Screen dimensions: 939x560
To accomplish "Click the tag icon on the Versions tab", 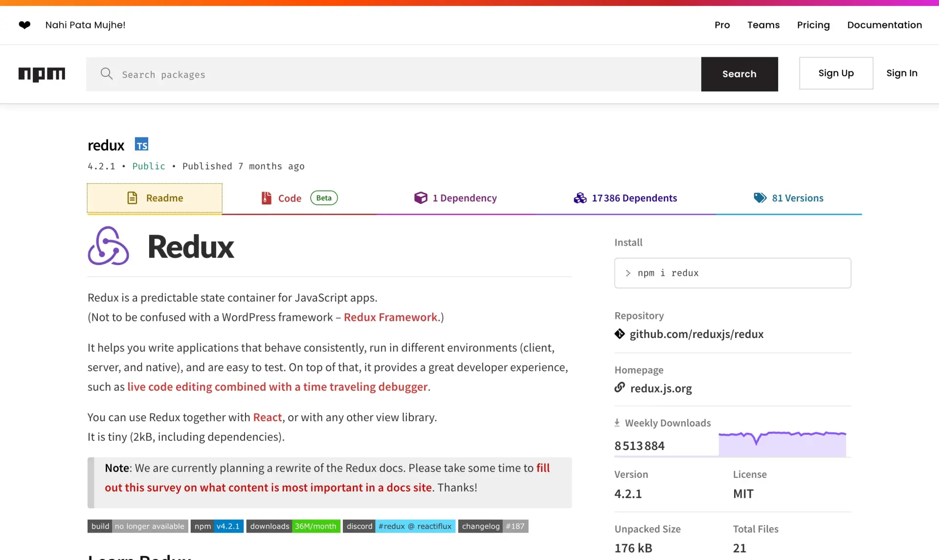I will coord(760,198).
